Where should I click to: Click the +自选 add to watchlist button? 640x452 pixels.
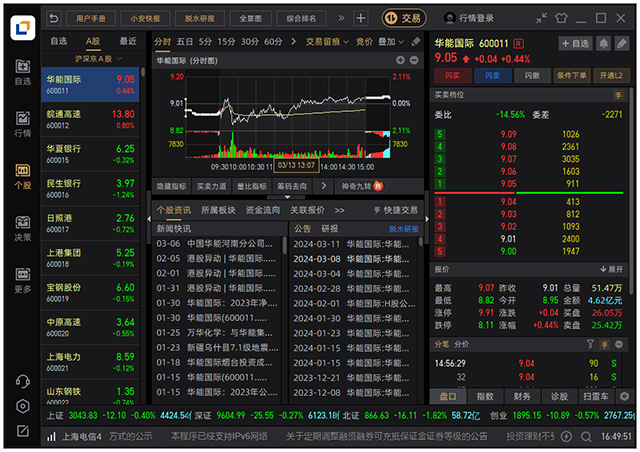pos(575,43)
